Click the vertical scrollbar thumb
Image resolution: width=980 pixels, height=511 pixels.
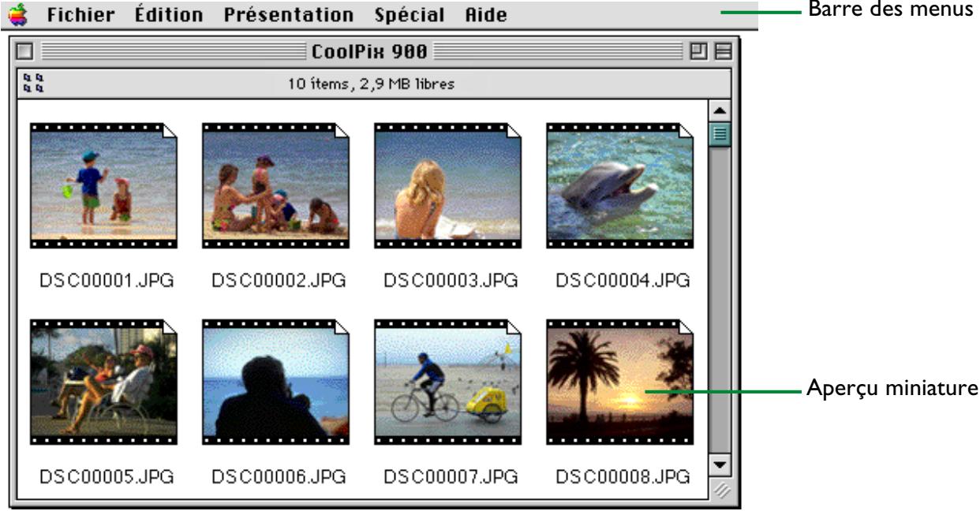[719, 134]
